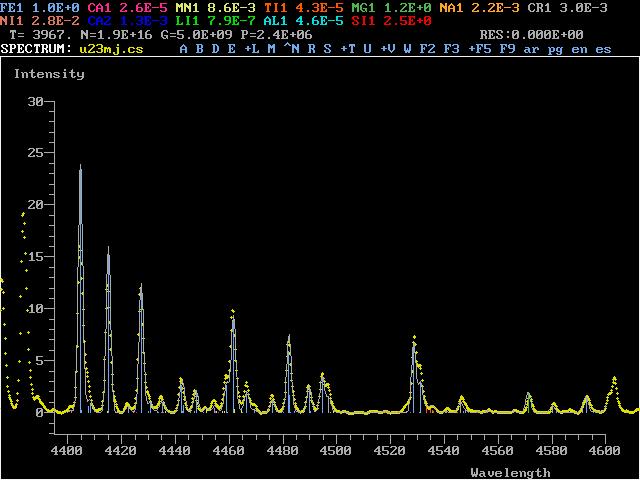640x480 pixels.
Task: Select the MN1 element label
Action: pos(188,7)
